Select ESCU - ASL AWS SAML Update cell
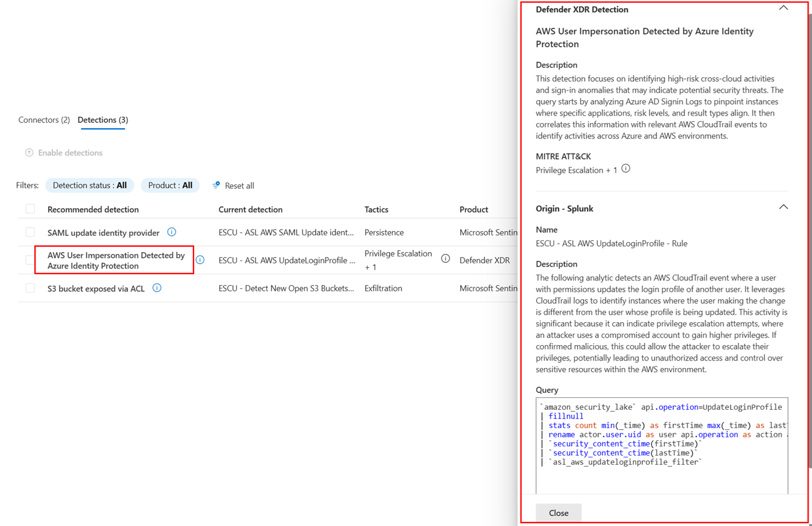 286,232
